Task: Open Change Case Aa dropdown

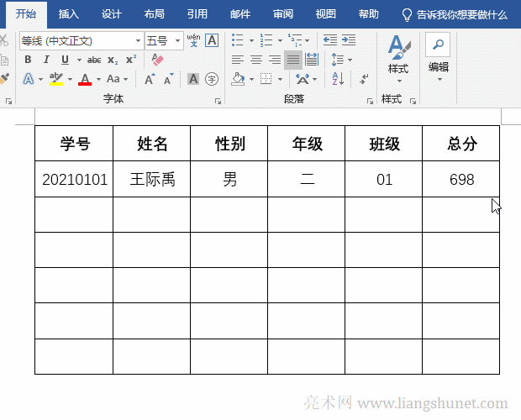Action: (117, 79)
